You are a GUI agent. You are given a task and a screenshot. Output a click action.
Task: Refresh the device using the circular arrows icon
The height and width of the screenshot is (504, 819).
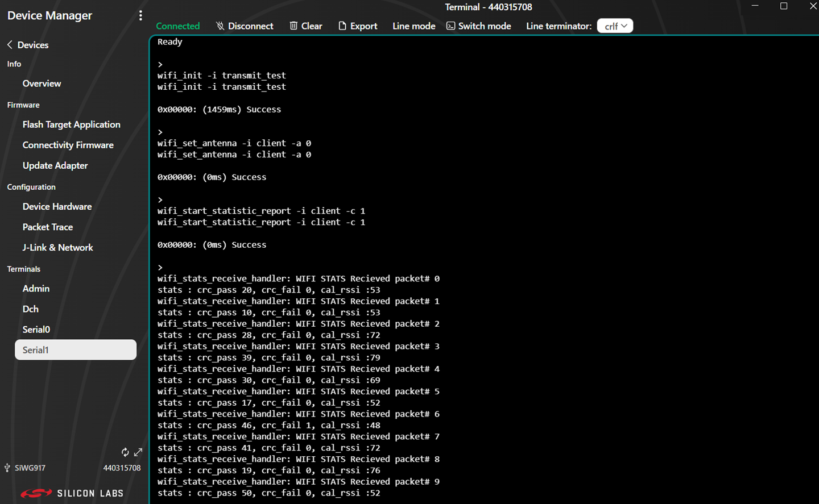(x=125, y=452)
